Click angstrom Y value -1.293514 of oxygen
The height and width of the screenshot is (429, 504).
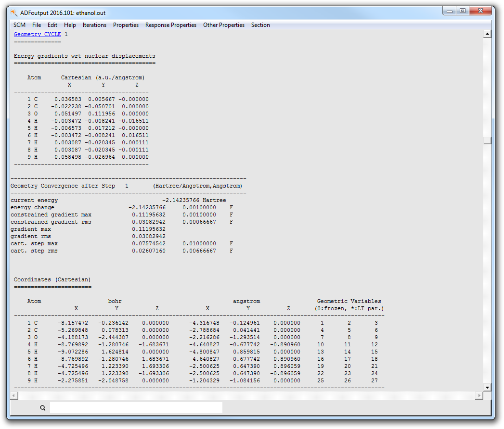click(x=245, y=338)
